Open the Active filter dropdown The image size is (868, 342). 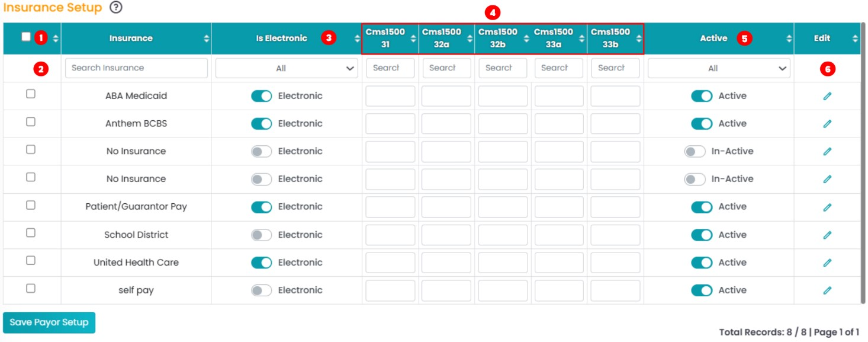coord(719,68)
